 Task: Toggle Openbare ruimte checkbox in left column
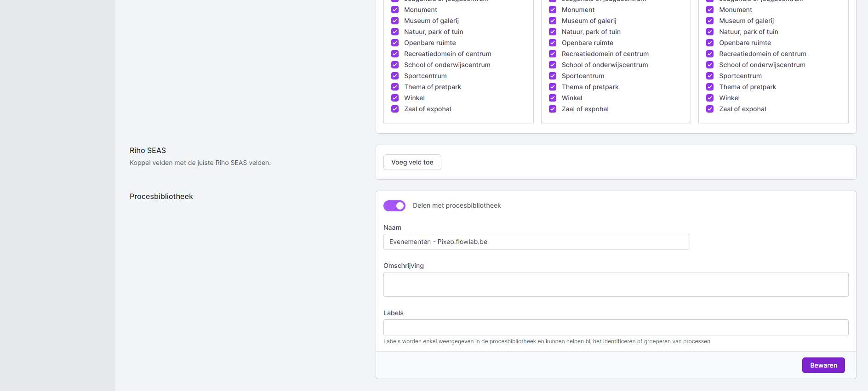tap(395, 43)
